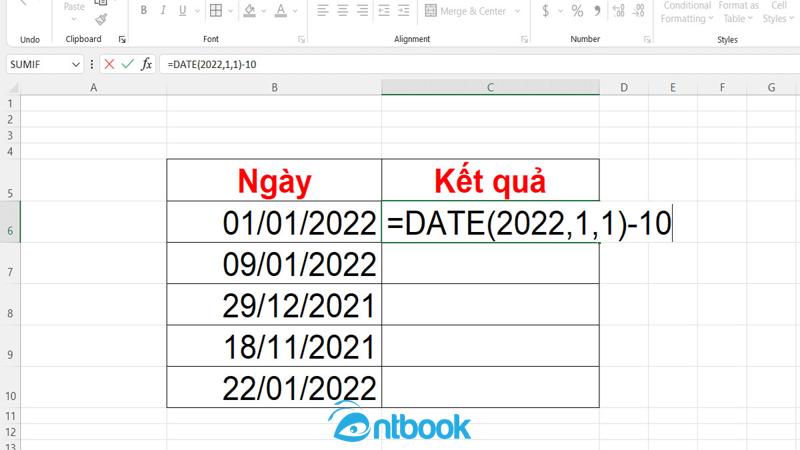Open Alignment settings dialog launcher

pyautogui.click(x=524, y=39)
